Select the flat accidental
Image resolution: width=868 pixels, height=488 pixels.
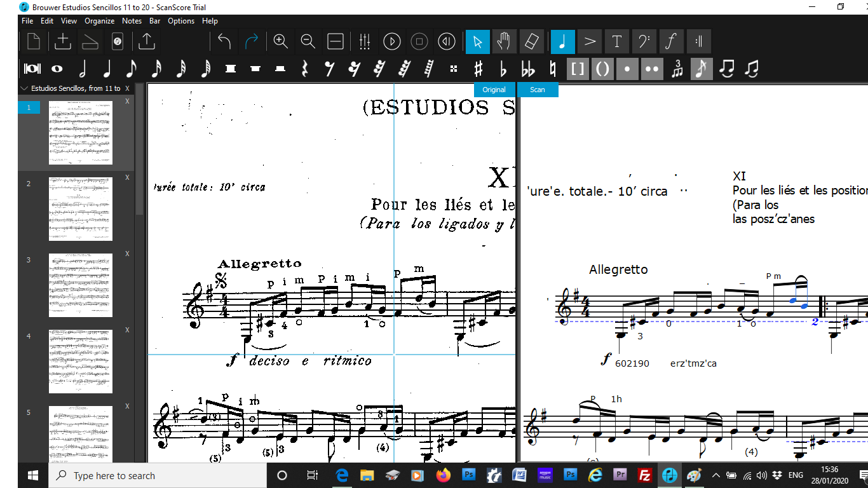503,69
